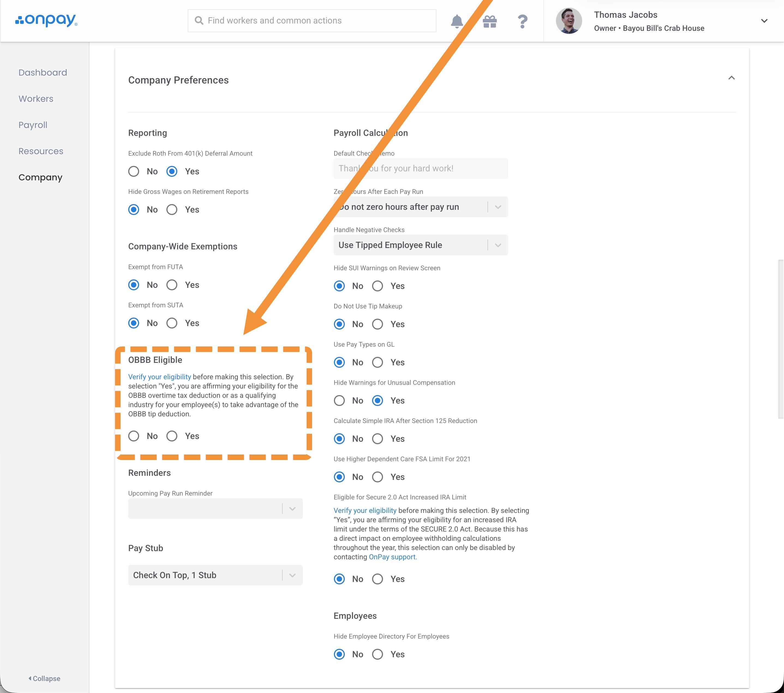The width and height of the screenshot is (784, 693).
Task: Select Yes for OBBB Eligible
Action: [172, 436]
